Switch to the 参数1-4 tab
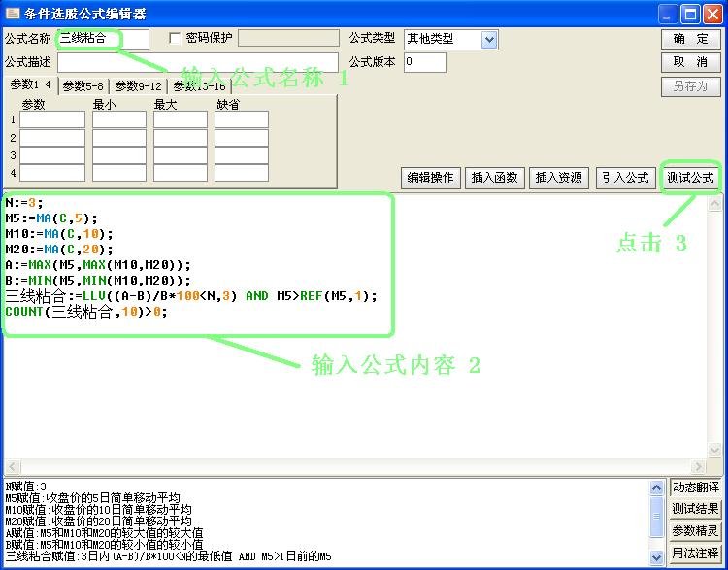This screenshot has height=570, width=728. [x=31, y=85]
